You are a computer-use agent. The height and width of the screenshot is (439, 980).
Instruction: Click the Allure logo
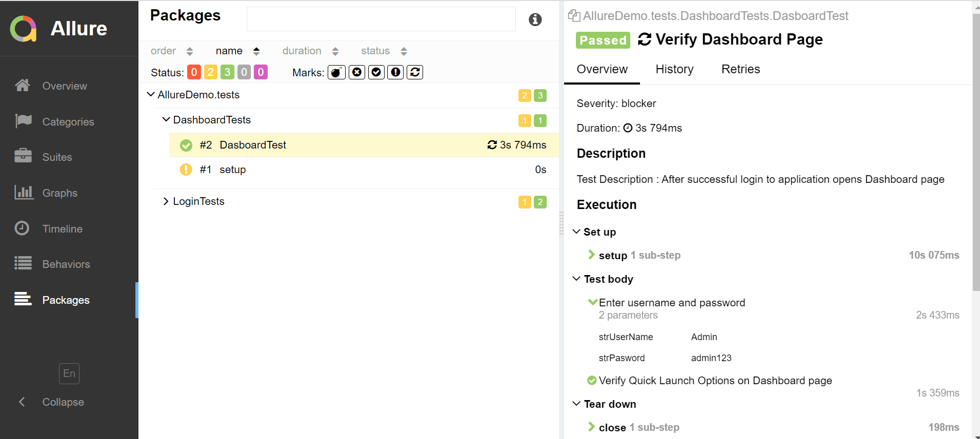click(x=24, y=29)
